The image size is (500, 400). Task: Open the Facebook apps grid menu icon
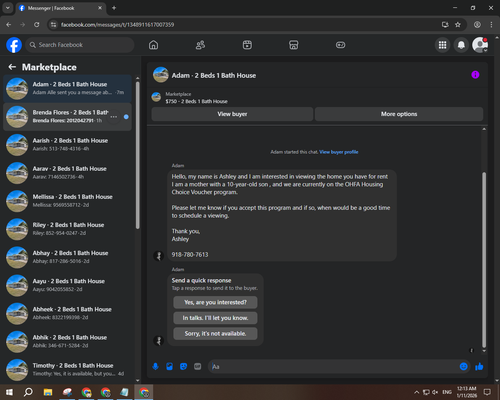point(442,45)
